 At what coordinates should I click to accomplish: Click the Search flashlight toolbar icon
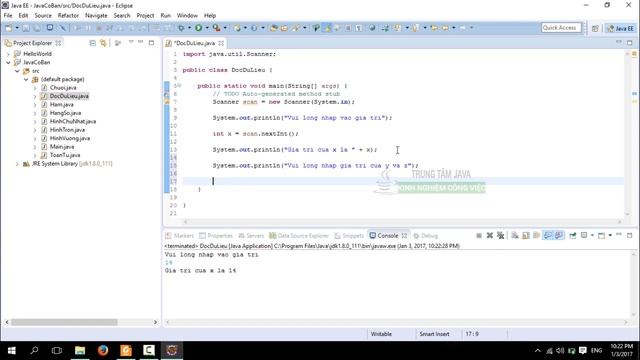click(x=295, y=28)
